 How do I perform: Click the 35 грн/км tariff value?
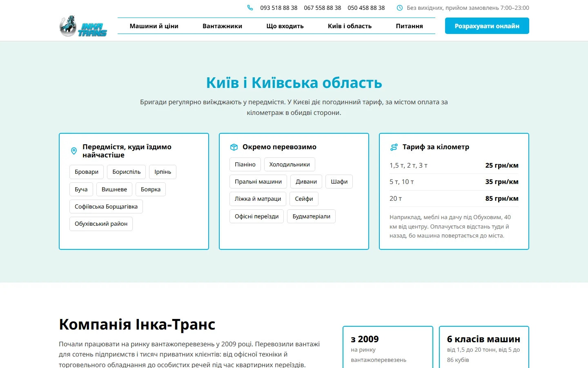[502, 182]
